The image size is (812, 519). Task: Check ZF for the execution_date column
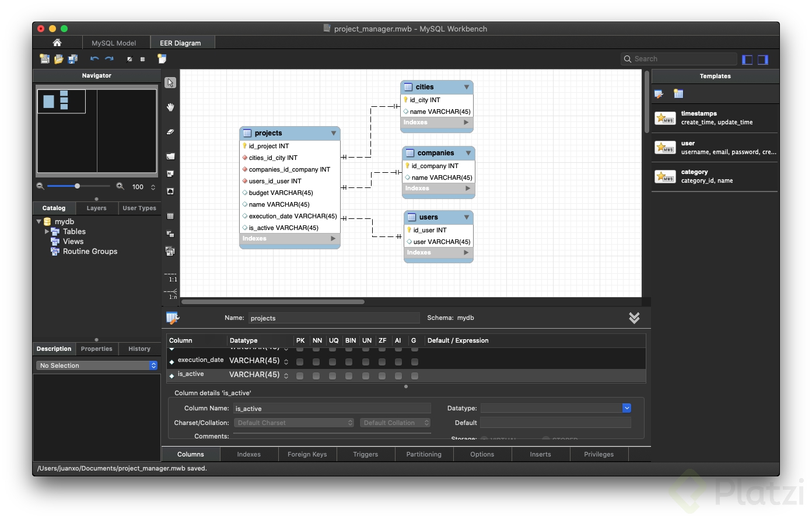pyautogui.click(x=382, y=362)
